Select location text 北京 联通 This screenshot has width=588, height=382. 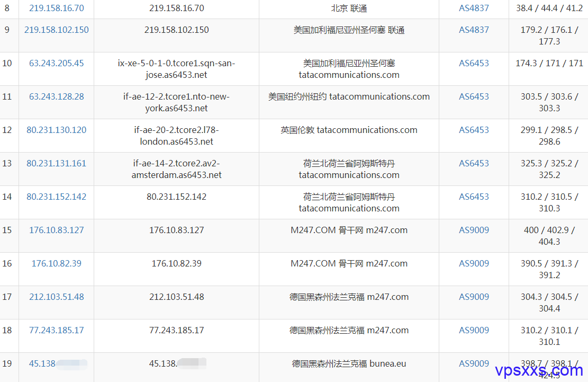coord(349,8)
